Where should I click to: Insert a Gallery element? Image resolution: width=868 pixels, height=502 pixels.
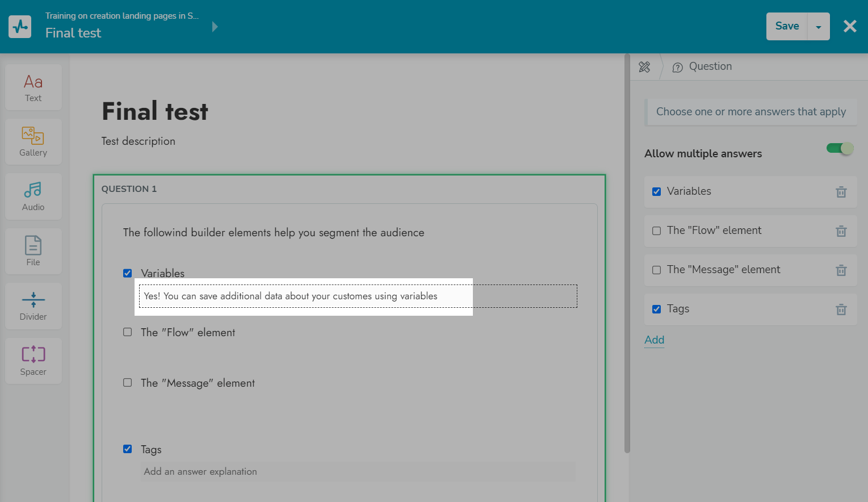click(x=33, y=142)
